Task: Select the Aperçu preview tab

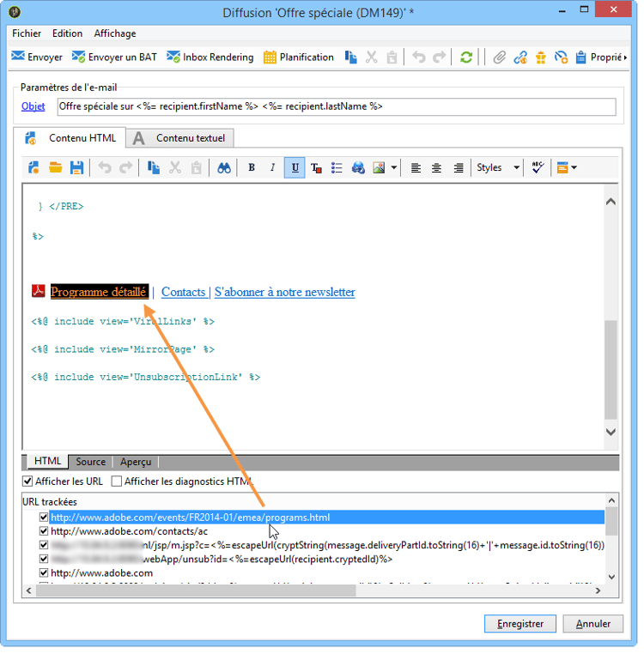Action: pos(136,462)
